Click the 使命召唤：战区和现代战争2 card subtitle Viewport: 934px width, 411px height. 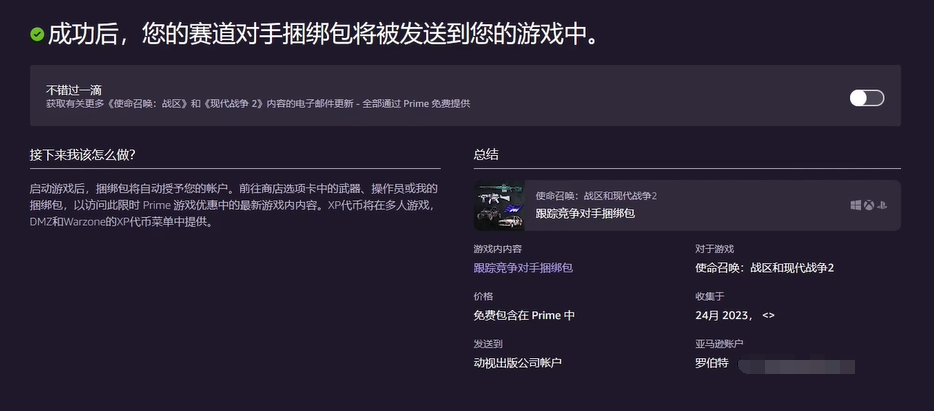(x=596, y=196)
